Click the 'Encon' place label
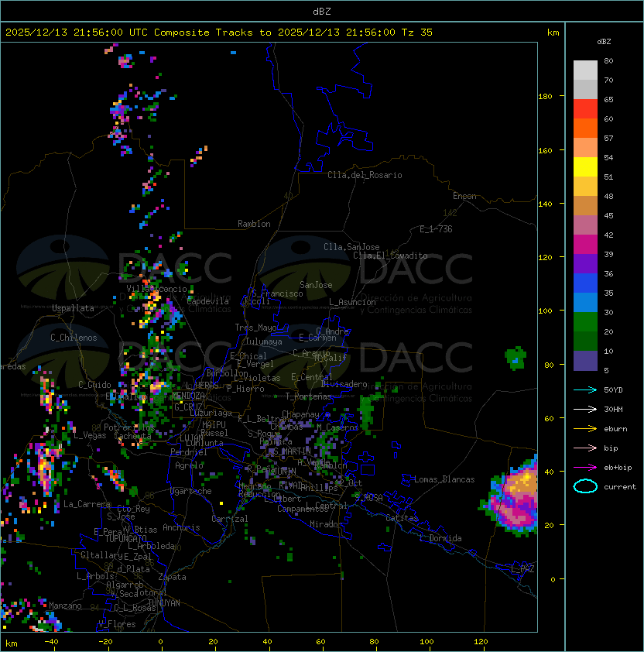644x652 pixels. pyautogui.click(x=464, y=196)
